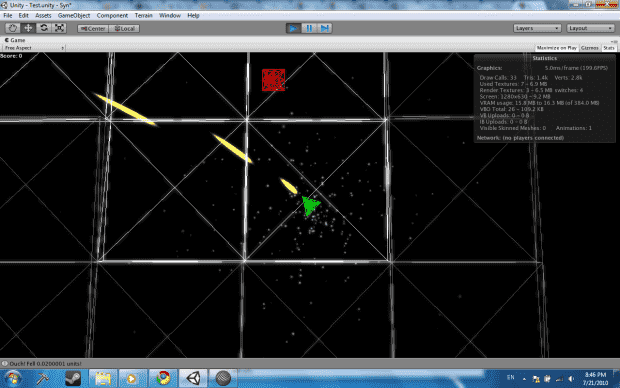Pause the running game

309,28
